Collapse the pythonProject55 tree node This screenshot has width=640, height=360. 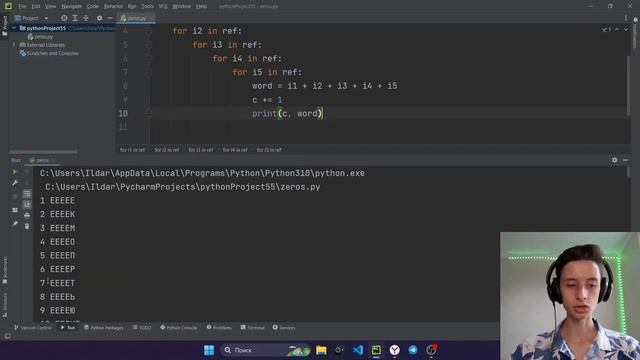click(14, 28)
